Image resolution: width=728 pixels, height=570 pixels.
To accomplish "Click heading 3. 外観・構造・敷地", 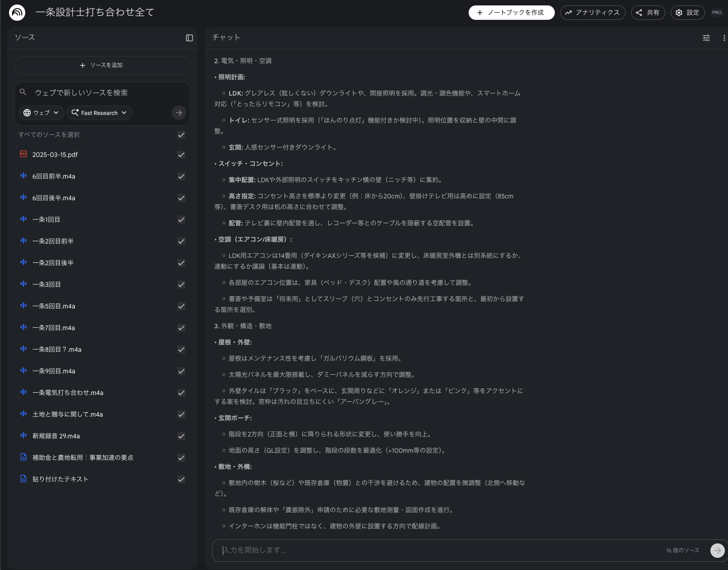I will point(243,326).
